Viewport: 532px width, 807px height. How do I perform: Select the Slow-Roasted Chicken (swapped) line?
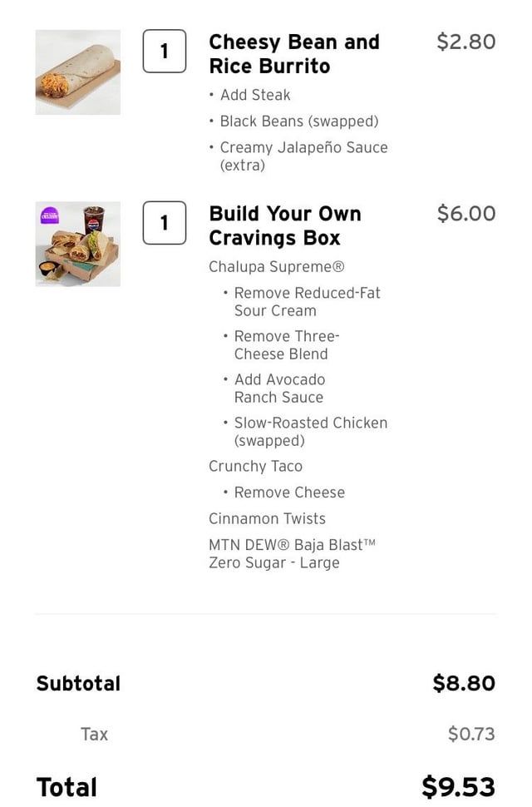coord(310,432)
